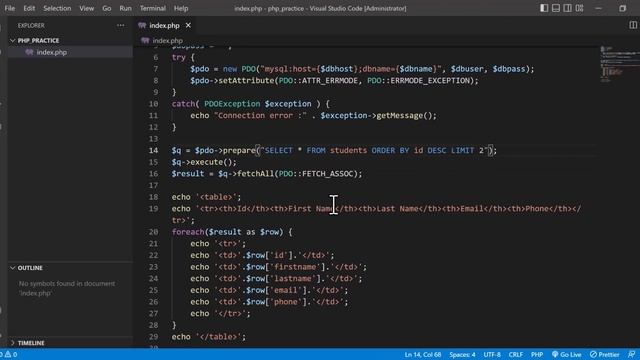Click the 'Connection error :' string
The width and height of the screenshot is (640, 360).
pyautogui.click(x=260, y=116)
